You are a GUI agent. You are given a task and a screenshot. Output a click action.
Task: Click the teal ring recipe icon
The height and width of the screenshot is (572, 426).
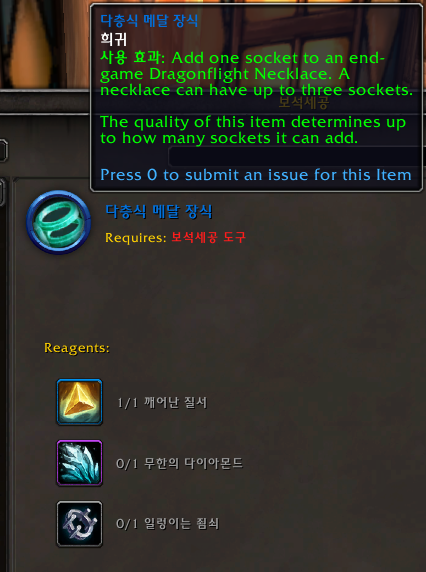(x=58, y=222)
